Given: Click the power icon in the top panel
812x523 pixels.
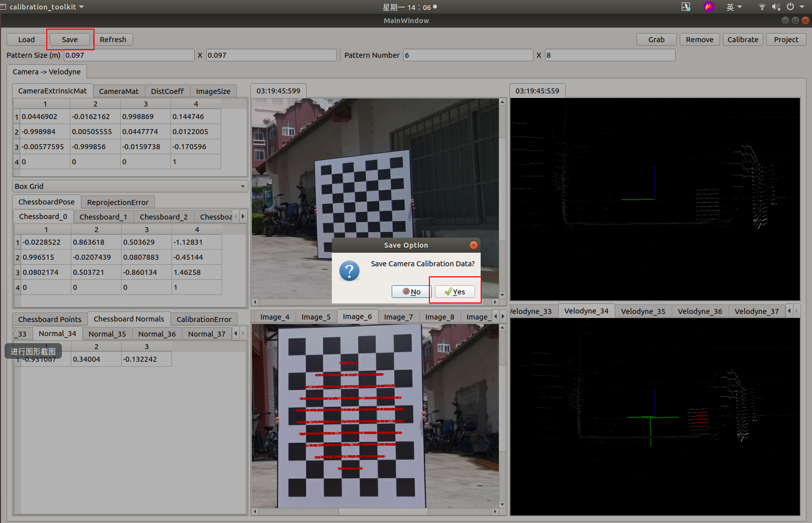Looking at the screenshot, I should [x=789, y=7].
